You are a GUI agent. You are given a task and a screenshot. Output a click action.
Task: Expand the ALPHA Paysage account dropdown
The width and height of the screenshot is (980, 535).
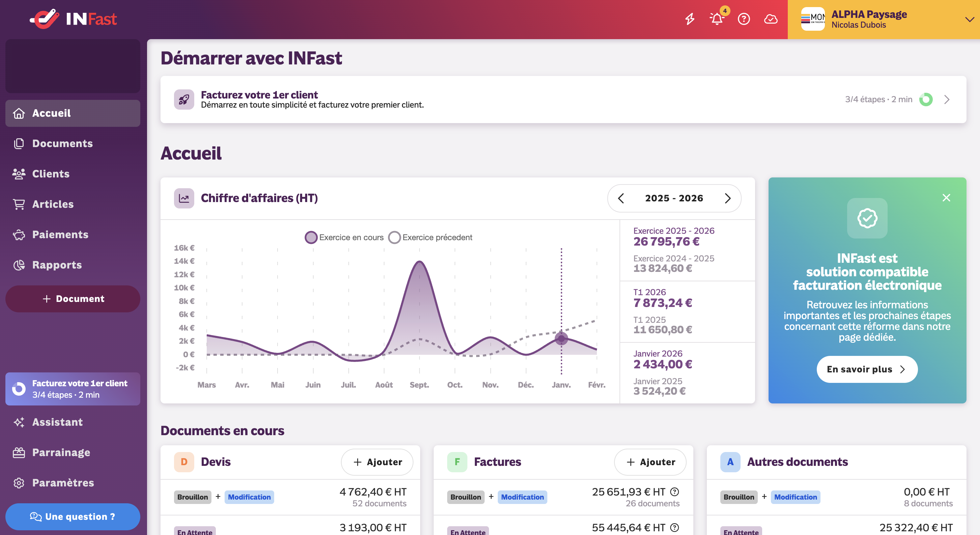tap(970, 19)
